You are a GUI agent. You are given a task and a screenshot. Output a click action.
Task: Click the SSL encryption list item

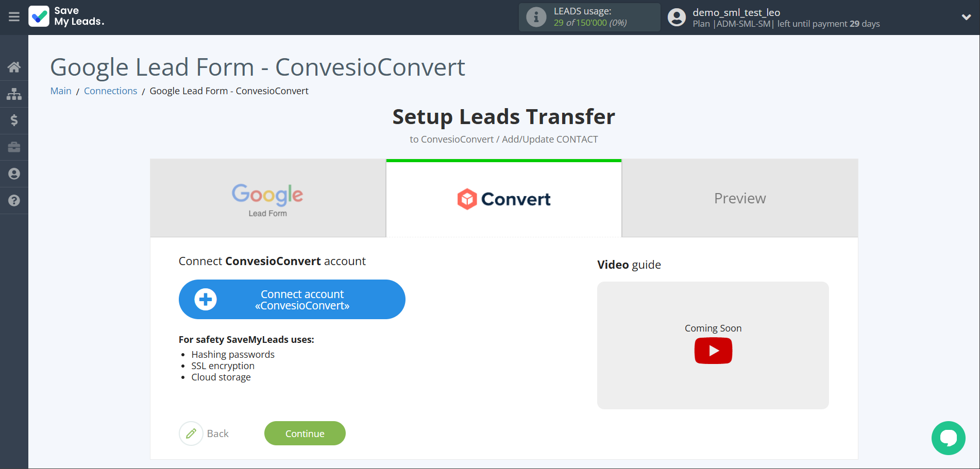point(223,366)
